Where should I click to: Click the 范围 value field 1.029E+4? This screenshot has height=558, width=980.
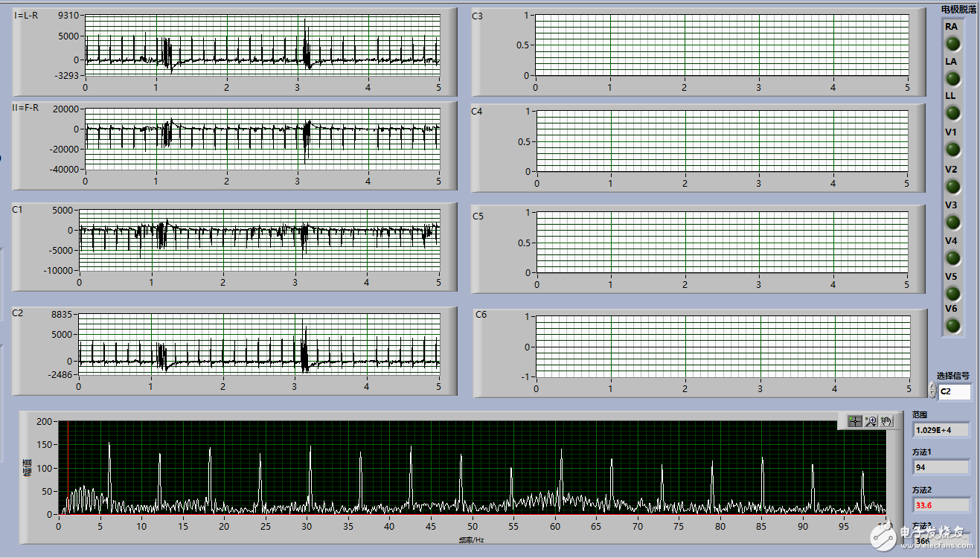click(941, 429)
